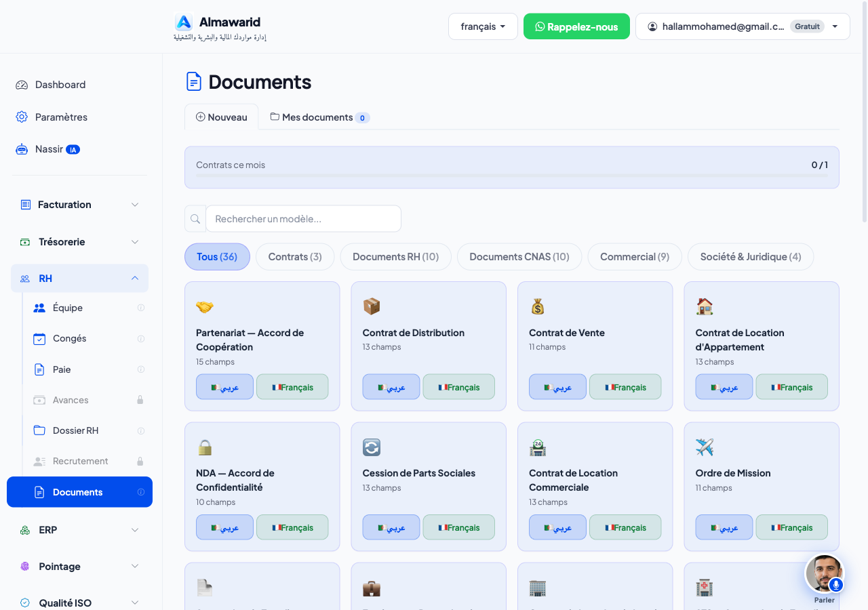Viewport: 868px width, 610px height.
Task: Filter by Documents CNAS (10)
Action: pyautogui.click(x=519, y=257)
